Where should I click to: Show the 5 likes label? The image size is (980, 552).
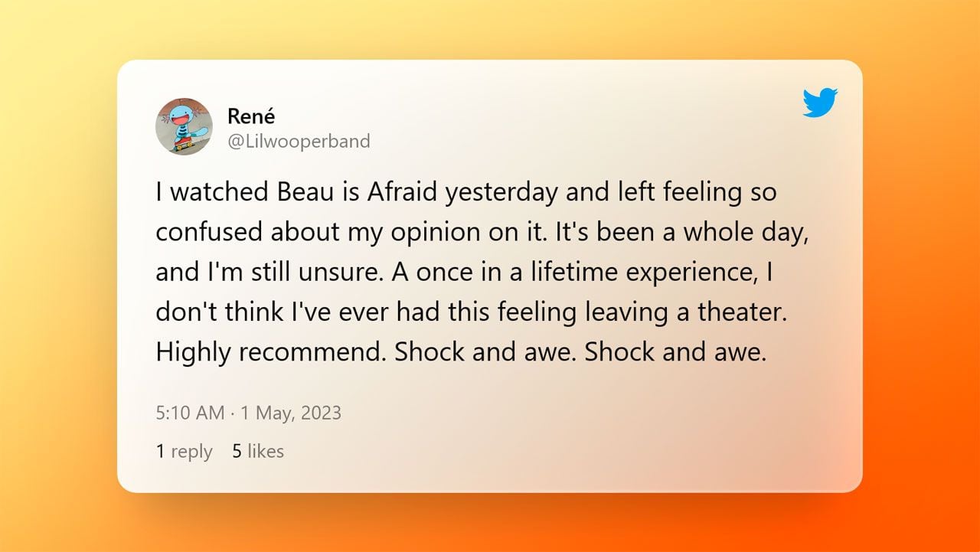258,452
